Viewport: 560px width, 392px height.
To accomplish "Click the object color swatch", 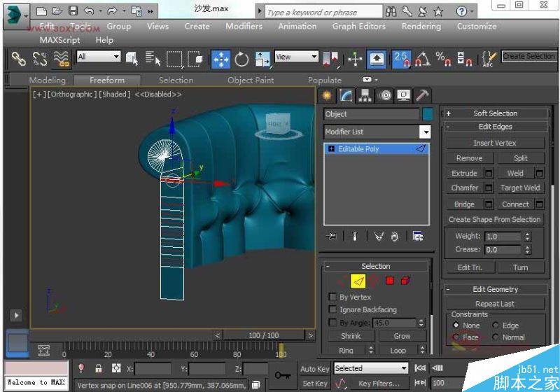I will tap(427, 114).
